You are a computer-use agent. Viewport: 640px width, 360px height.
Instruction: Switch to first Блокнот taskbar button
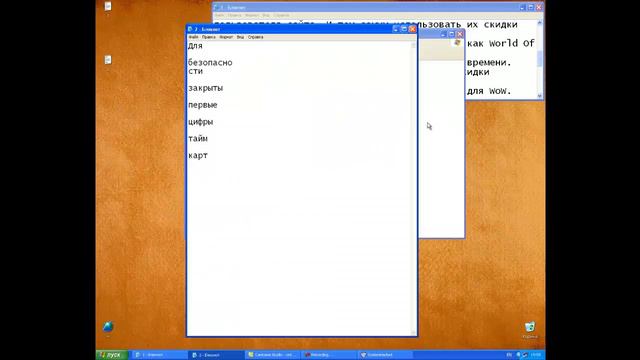(x=160, y=355)
